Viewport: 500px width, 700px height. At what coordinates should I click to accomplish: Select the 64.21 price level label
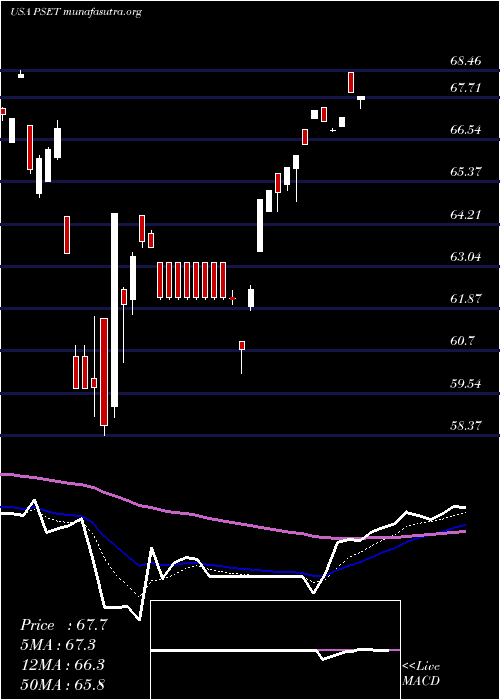466,215
